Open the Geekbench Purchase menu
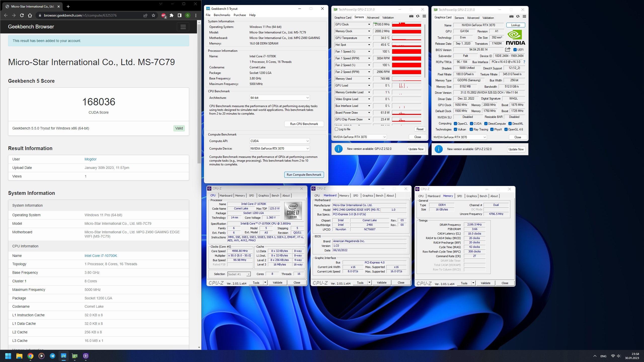 [x=240, y=15]
